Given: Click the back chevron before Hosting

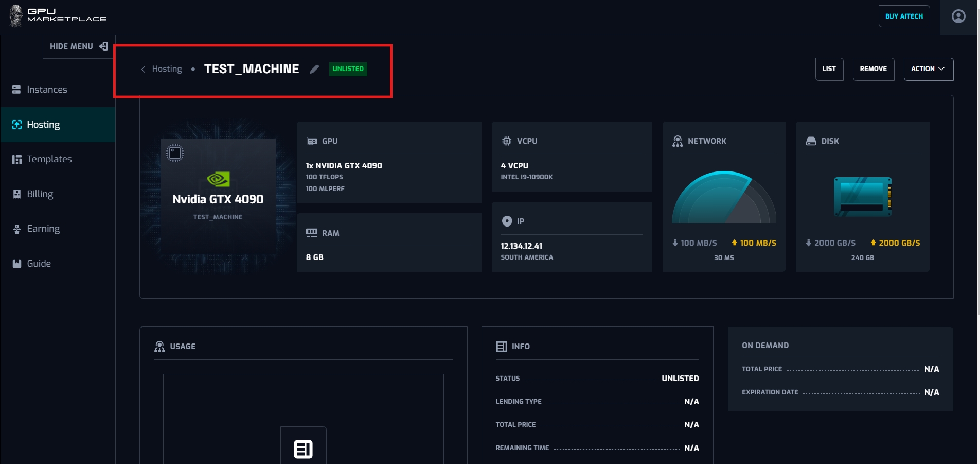Looking at the screenshot, I should [143, 70].
